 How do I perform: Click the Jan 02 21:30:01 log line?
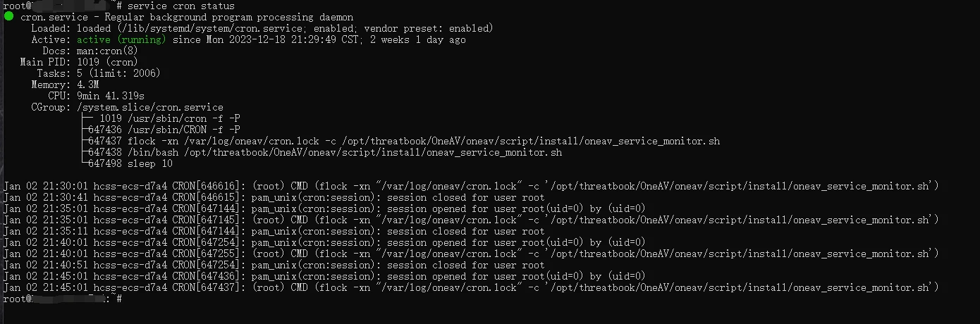[471, 186]
